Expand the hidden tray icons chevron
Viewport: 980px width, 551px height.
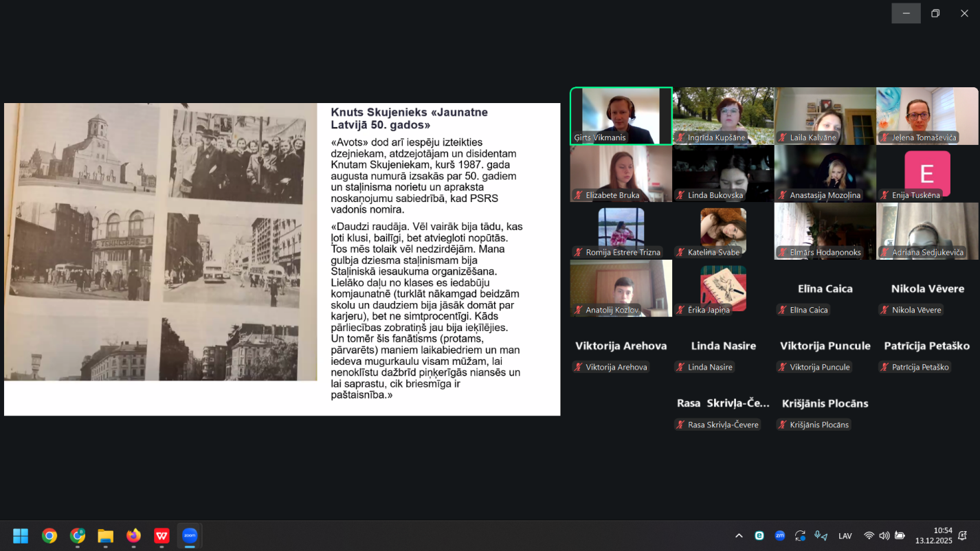pyautogui.click(x=739, y=536)
